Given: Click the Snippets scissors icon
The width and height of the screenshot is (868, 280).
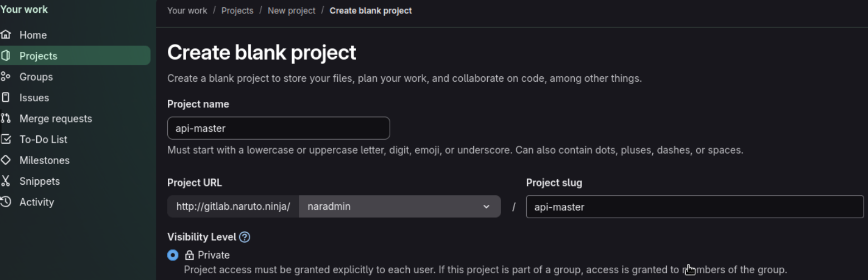Looking at the screenshot, I should tap(6, 181).
